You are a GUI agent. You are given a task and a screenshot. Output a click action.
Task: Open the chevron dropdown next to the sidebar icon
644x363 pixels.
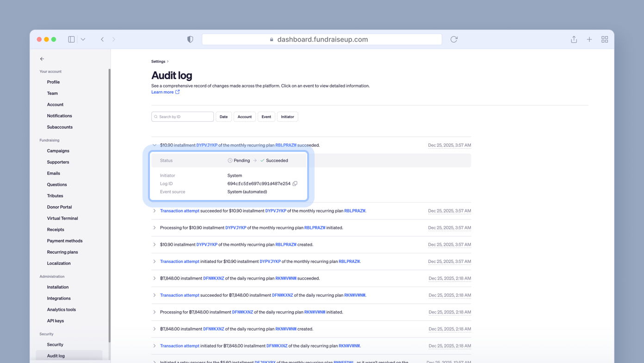point(83,39)
